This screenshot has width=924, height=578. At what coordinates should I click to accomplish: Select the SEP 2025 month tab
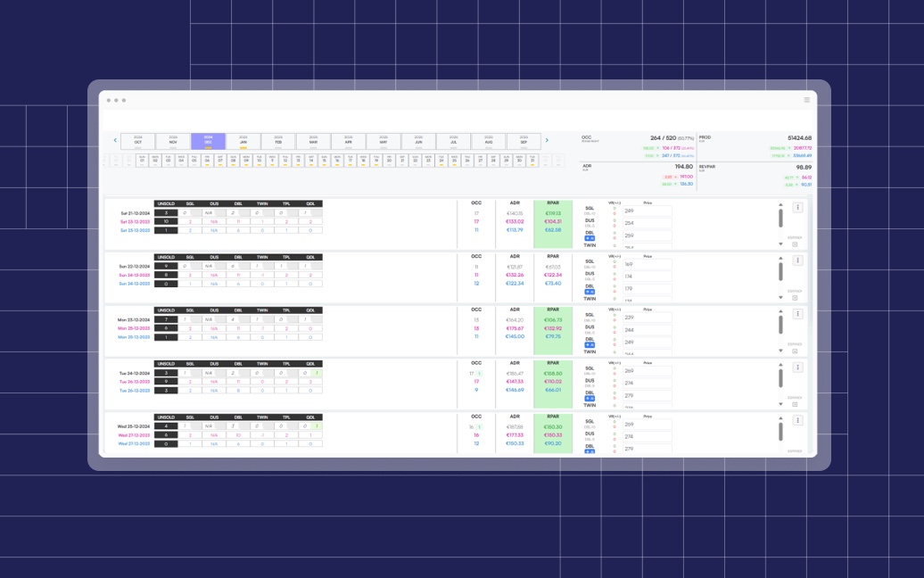pyautogui.click(x=524, y=141)
